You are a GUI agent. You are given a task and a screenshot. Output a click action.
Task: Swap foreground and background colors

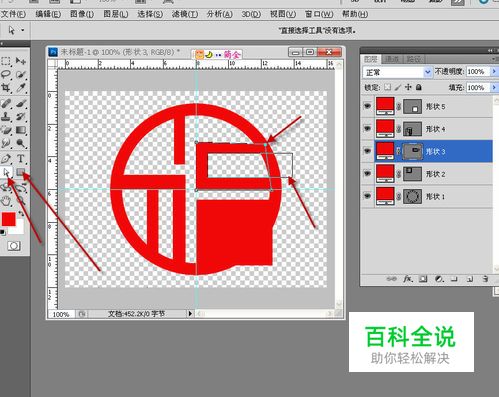[x=21, y=214]
